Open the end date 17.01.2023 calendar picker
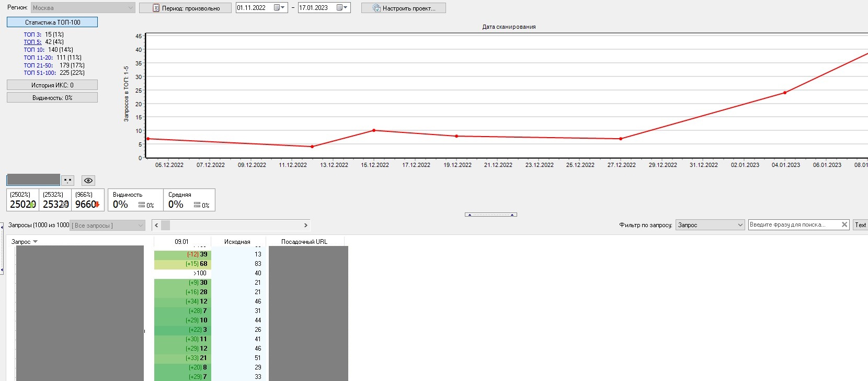This screenshot has height=381, width=868. pos(342,8)
